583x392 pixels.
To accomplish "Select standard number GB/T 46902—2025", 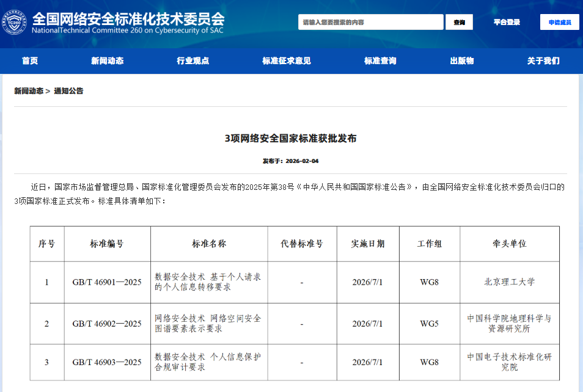I will 108,324.
